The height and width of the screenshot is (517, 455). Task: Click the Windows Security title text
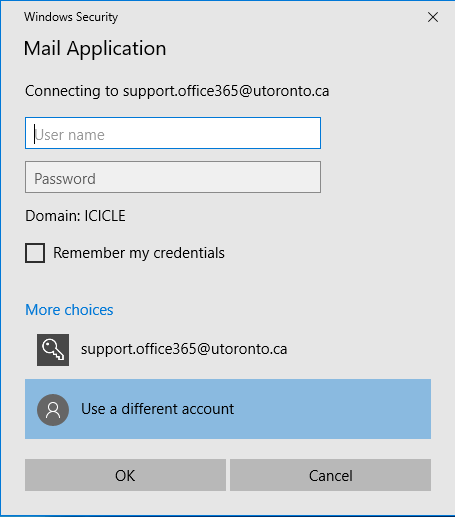point(71,17)
